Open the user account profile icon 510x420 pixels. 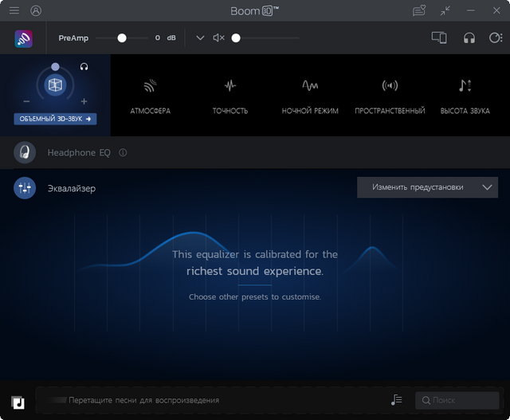click(36, 10)
